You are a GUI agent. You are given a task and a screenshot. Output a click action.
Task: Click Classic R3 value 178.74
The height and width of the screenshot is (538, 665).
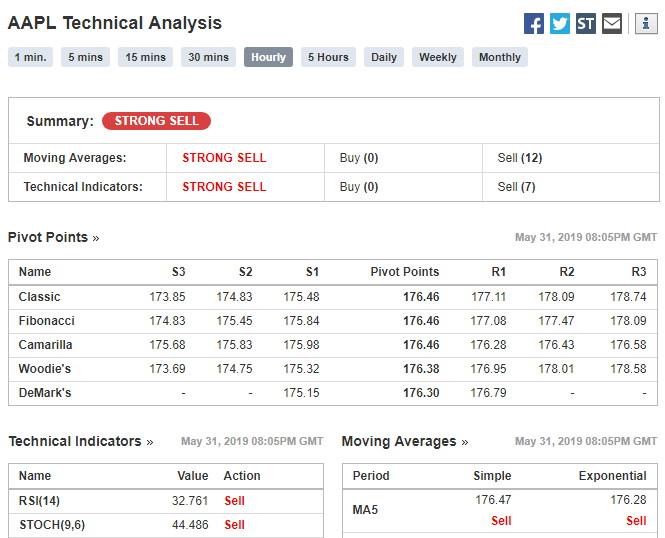tap(628, 297)
